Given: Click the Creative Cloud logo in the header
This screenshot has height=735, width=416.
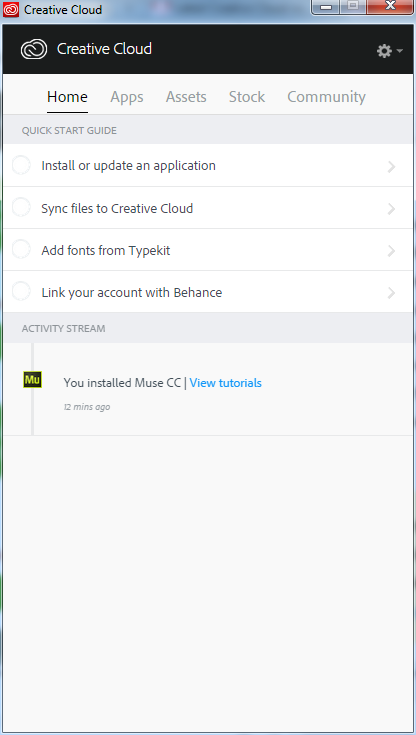Looking at the screenshot, I should tap(34, 49).
